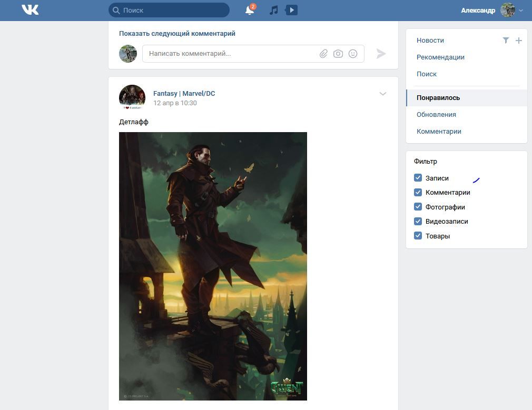The height and width of the screenshot is (410, 532).
Task: Open the news filter funnel icon
Action: coord(506,41)
